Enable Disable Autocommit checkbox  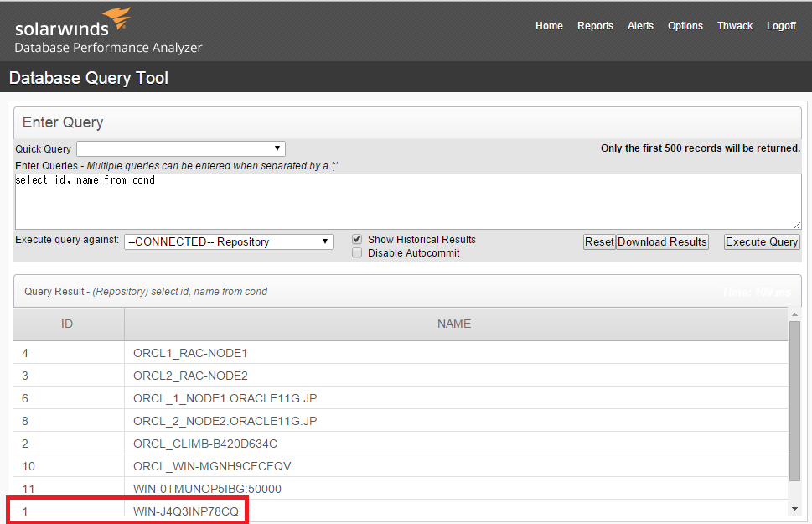point(357,253)
